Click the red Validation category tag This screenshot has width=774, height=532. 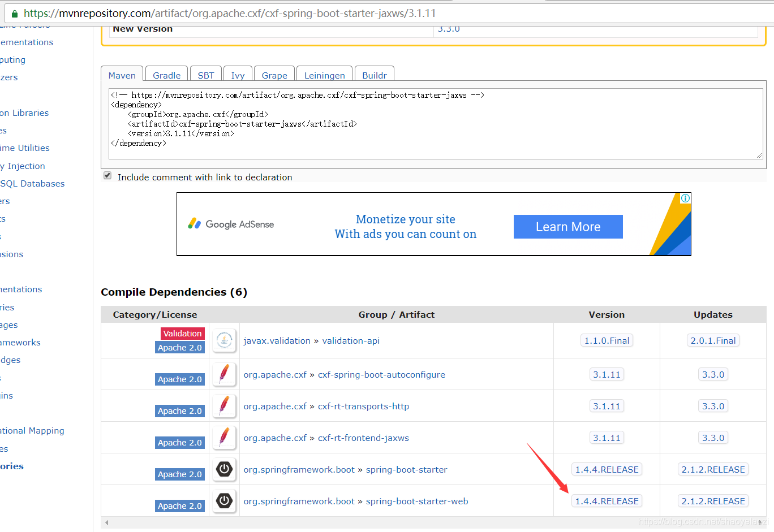182,334
